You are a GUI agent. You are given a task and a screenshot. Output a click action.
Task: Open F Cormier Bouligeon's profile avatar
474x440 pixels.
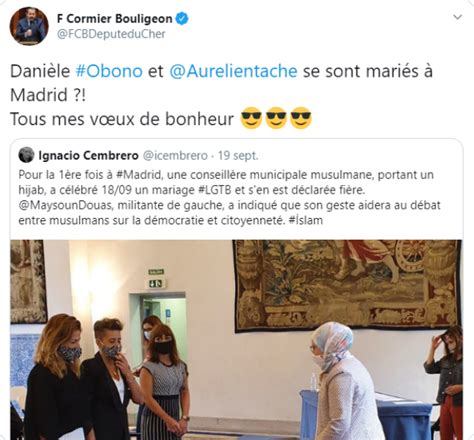click(x=29, y=26)
